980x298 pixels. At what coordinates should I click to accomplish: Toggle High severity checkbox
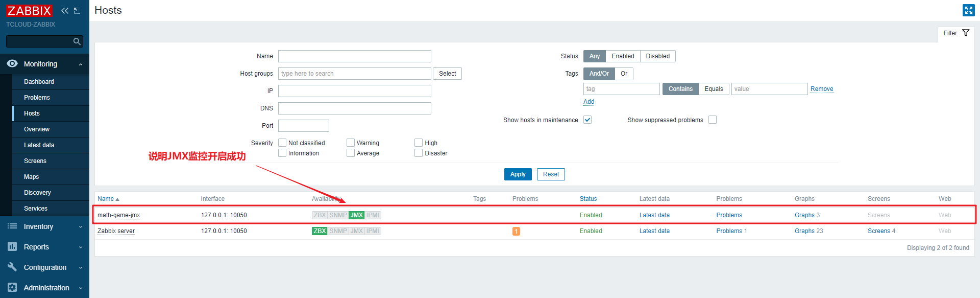419,143
